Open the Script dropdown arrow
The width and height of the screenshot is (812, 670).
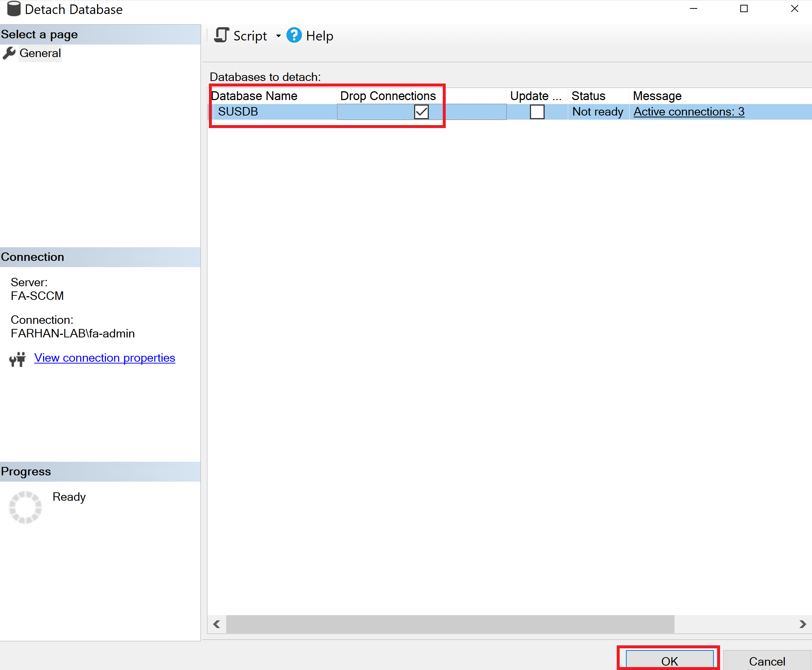tap(278, 36)
